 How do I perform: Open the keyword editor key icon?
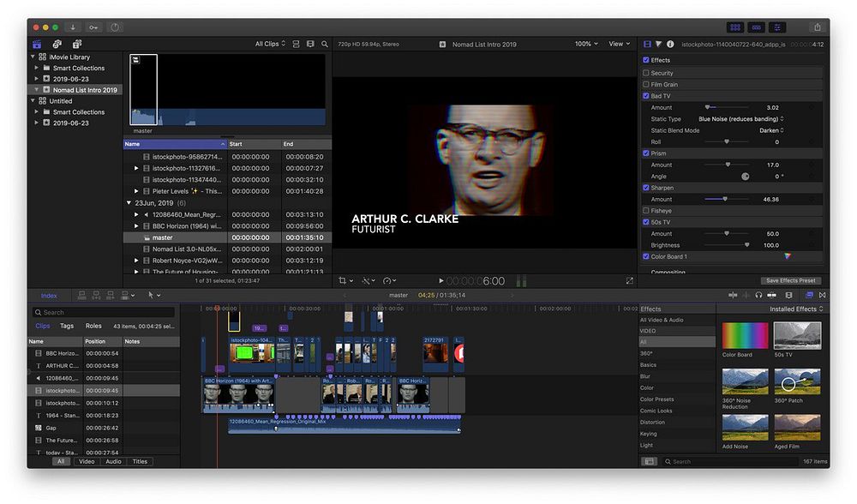pos(93,27)
